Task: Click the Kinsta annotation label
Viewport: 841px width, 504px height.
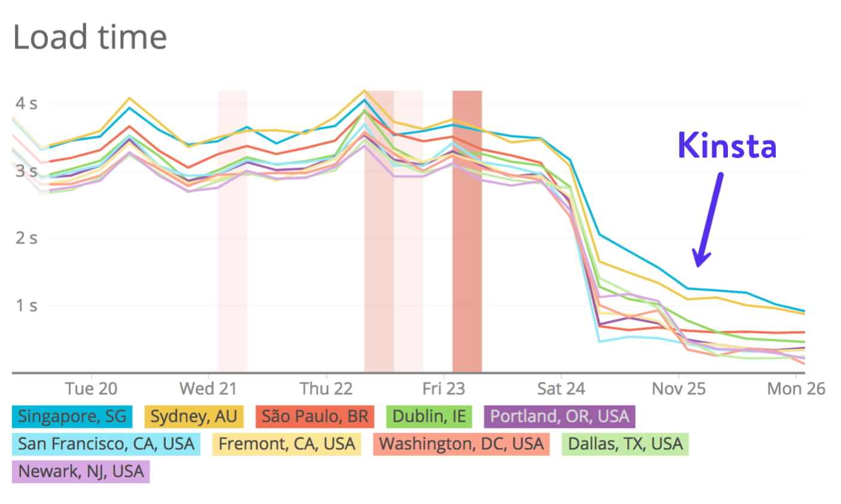Action: (x=727, y=145)
